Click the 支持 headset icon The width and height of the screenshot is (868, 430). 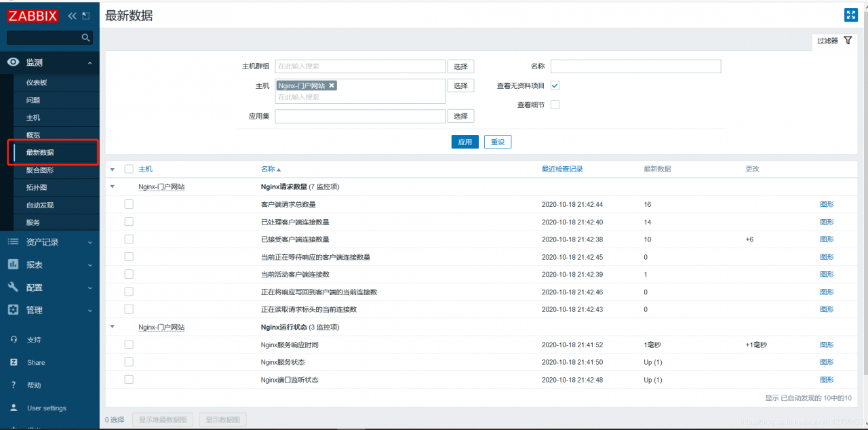click(x=14, y=340)
